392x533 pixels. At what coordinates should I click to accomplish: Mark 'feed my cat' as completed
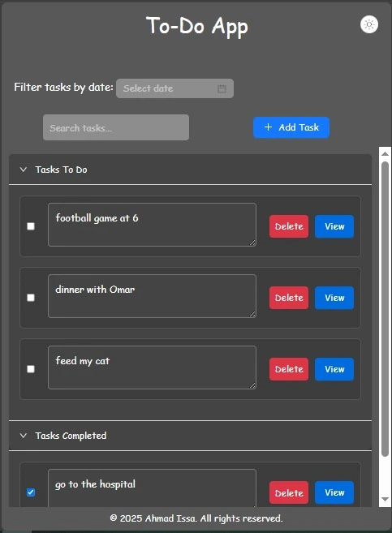coord(31,369)
